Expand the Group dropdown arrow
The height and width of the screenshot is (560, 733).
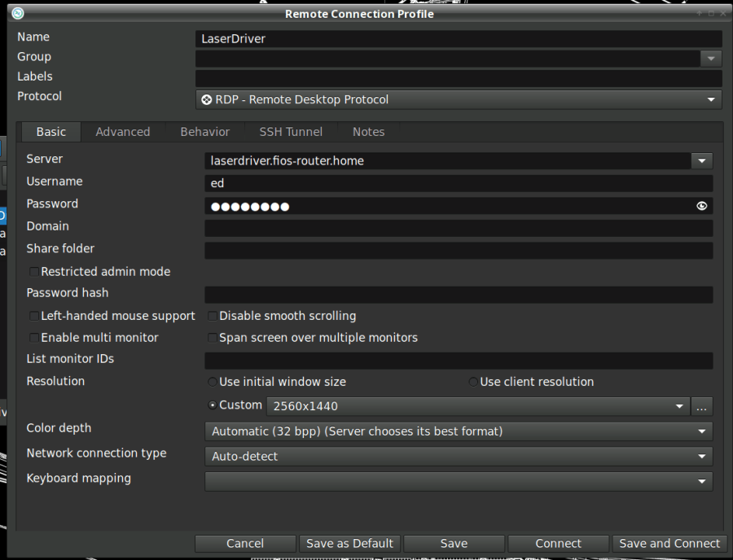click(x=710, y=58)
